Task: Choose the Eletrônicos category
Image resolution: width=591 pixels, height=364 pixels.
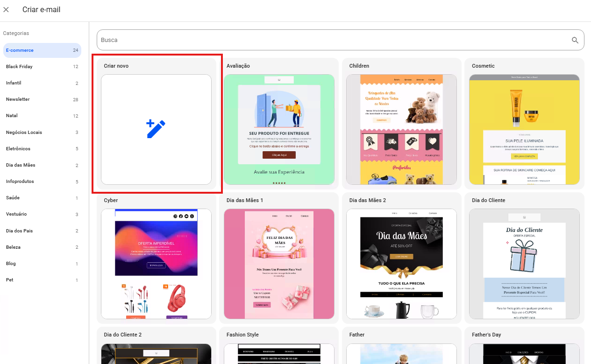Action: (42, 149)
